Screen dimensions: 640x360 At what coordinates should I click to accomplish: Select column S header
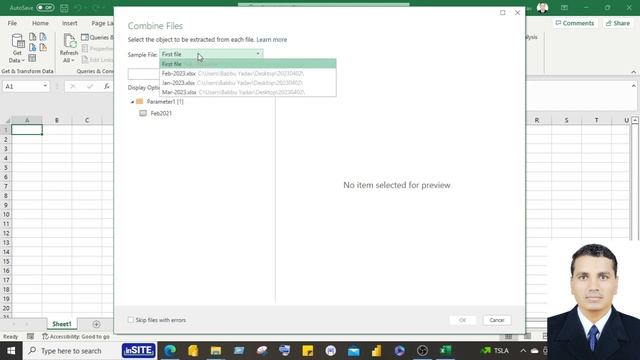pos(566,120)
